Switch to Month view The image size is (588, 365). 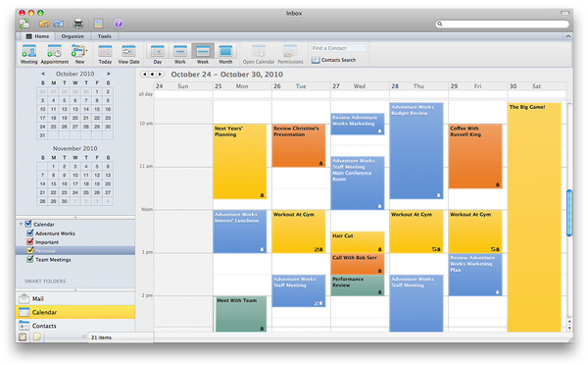225,54
